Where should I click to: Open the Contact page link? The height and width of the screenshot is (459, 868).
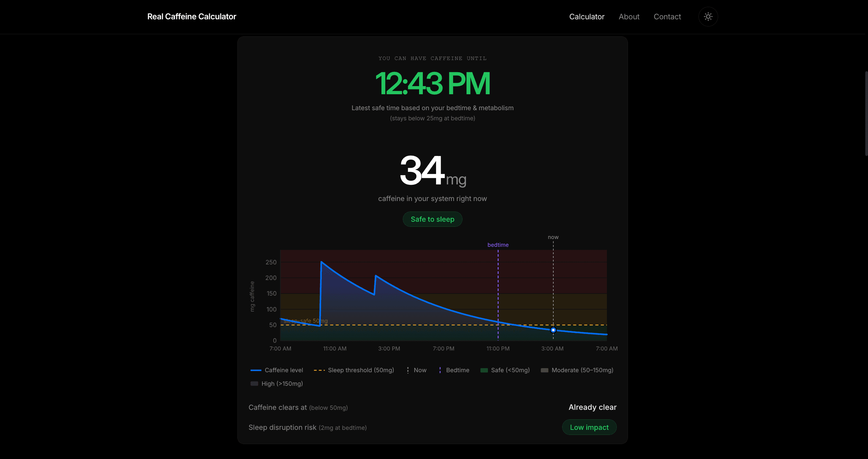[x=667, y=17]
